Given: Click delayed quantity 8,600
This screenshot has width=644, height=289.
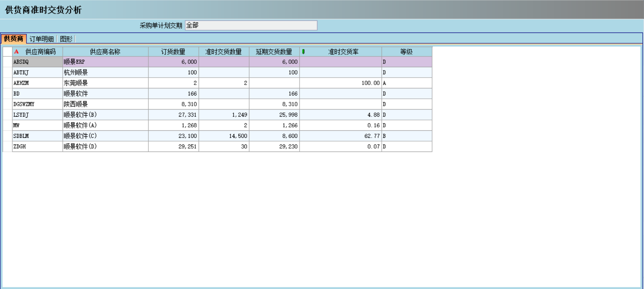Looking at the screenshot, I should coord(274,136).
